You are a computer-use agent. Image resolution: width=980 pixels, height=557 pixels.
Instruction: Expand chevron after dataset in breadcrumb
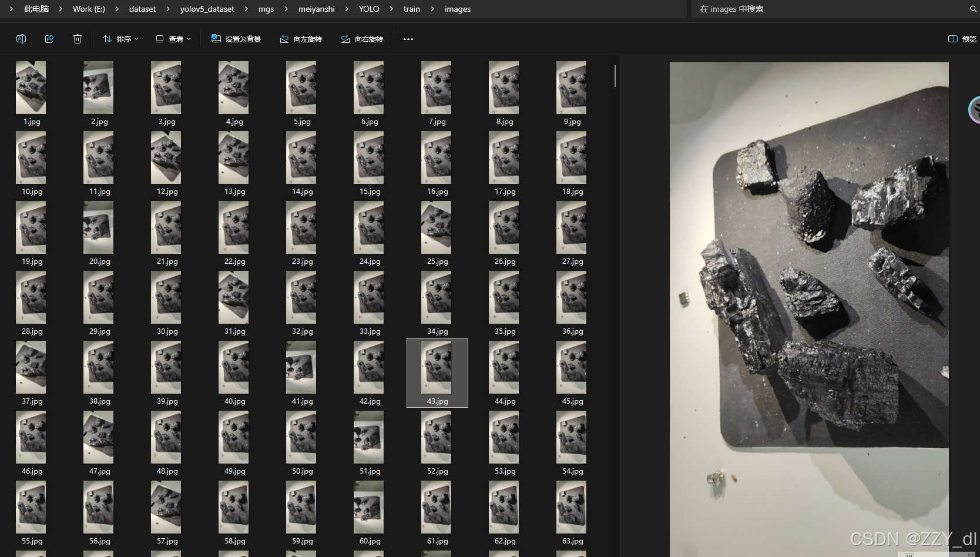point(168,9)
